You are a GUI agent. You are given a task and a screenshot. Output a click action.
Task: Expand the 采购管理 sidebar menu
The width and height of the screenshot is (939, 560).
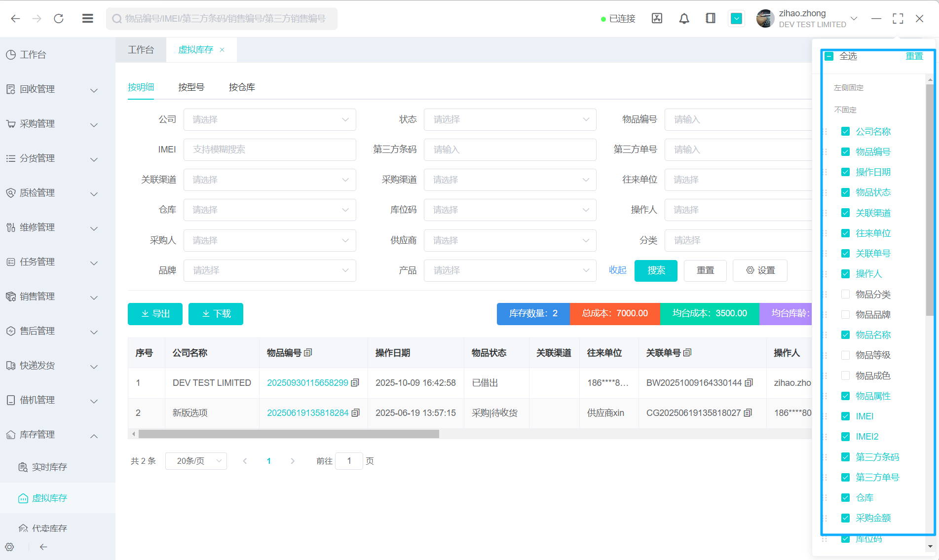[x=52, y=124]
